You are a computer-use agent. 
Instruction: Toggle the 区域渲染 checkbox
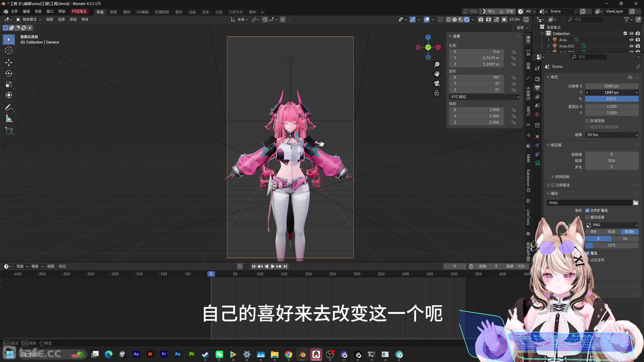click(587, 121)
